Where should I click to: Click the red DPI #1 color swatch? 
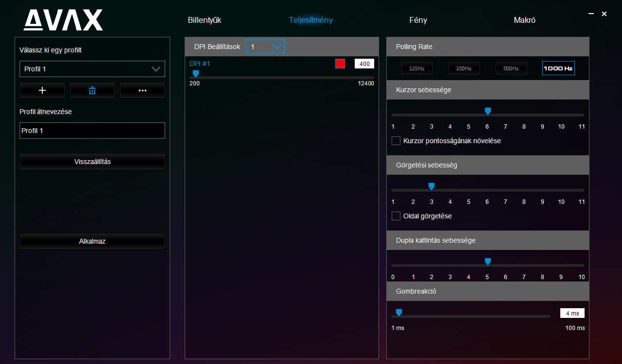coord(340,64)
